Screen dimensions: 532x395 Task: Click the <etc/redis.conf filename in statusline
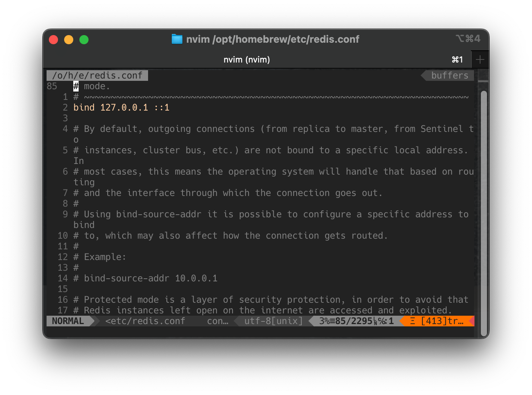(145, 321)
